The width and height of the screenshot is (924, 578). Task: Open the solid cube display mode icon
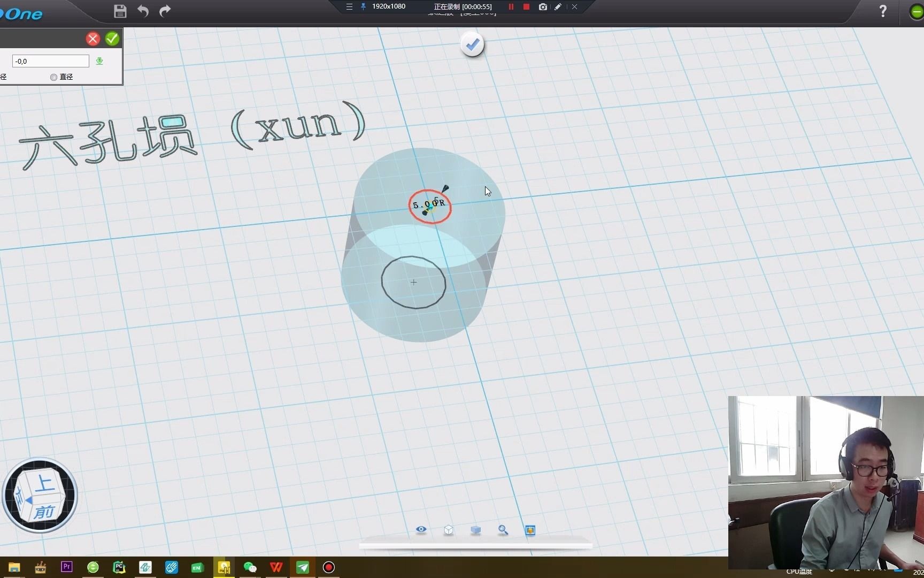click(x=476, y=530)
